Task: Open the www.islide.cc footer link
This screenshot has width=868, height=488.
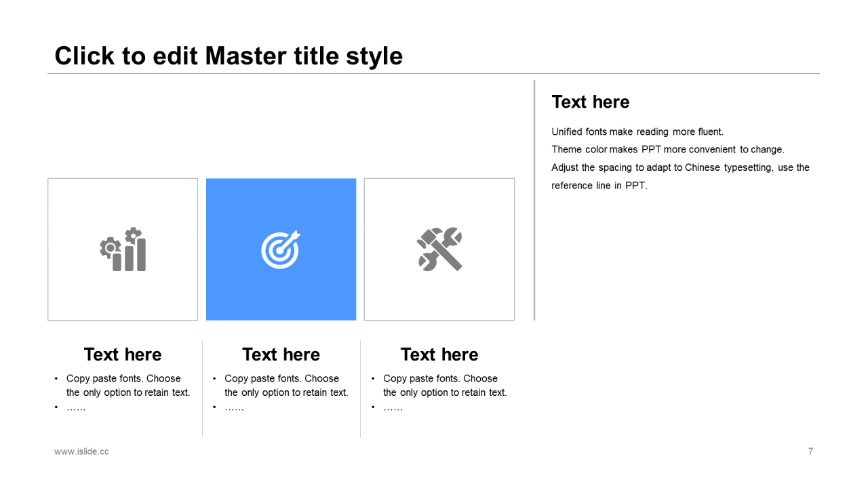Action: (81, 451)
